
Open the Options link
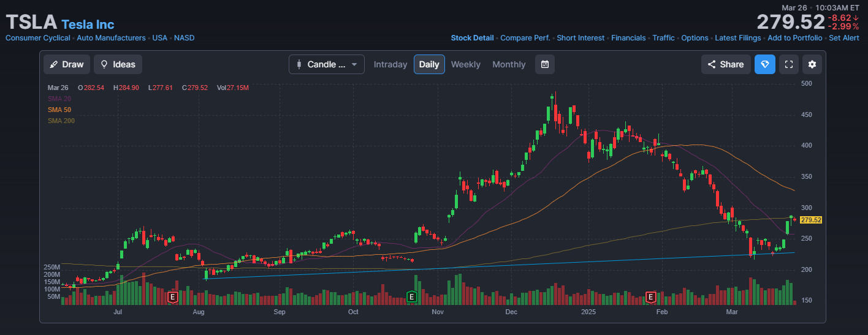point(695,38)
